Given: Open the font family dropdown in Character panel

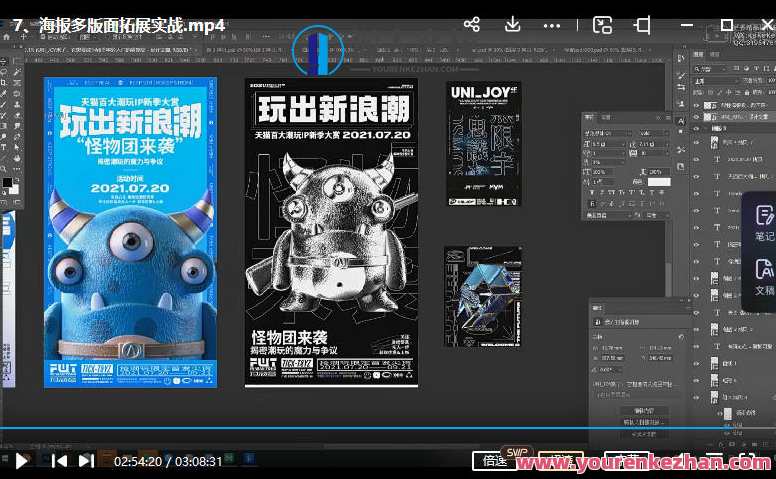Looking at the screenshot, I should coord(609,133).
